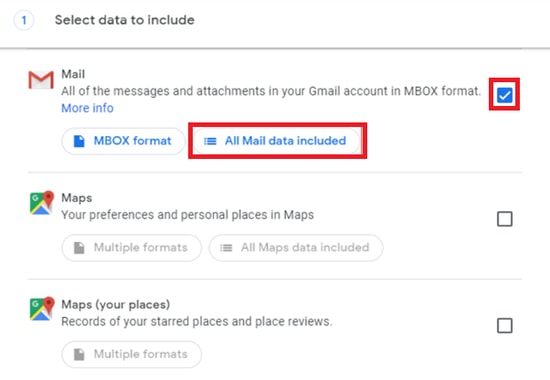Uncheck the Mail checkbox
Viewport: 550px width, 380px height.
[x=505, y=95]
